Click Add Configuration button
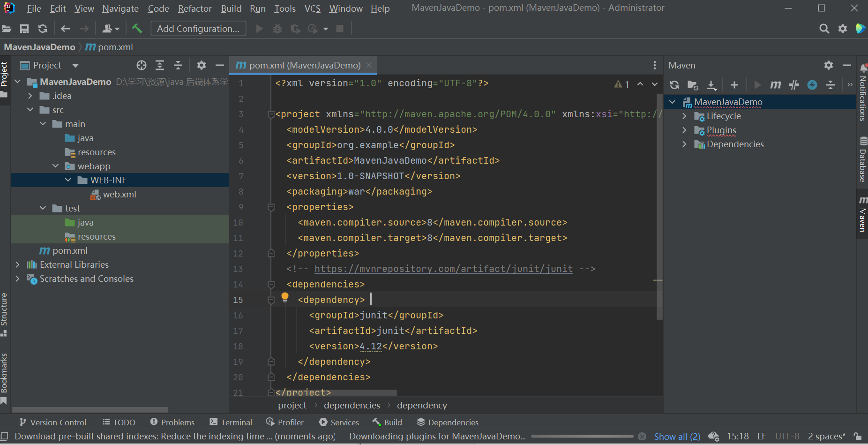The height and width of the screenshot is (445, 868). [x=198, y=29]
